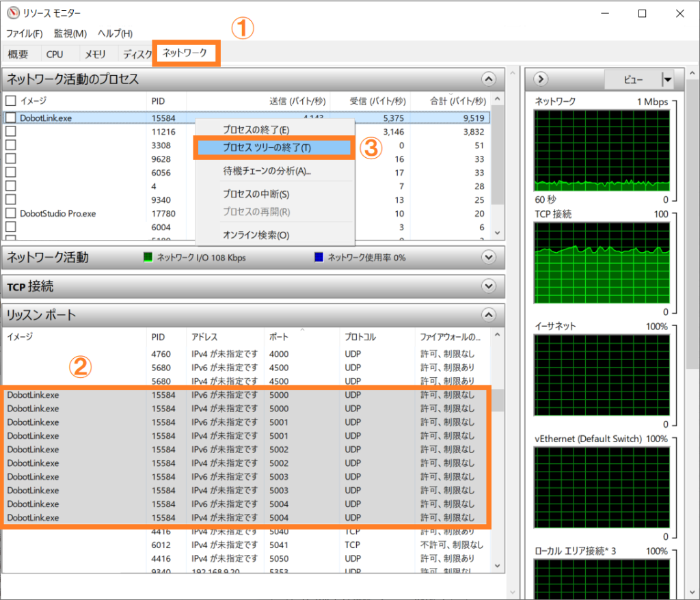Switch to the ディスク tab
The image size is (700, 600).
[x=137, y=54]
